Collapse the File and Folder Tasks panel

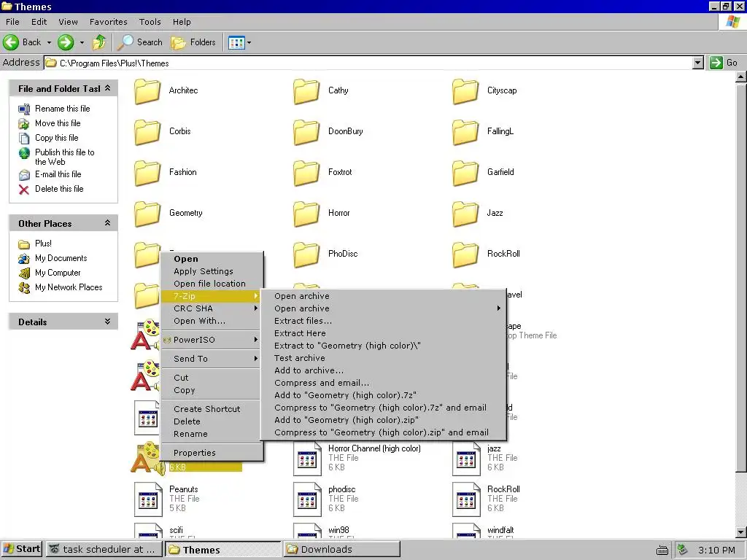coord(108,88)
